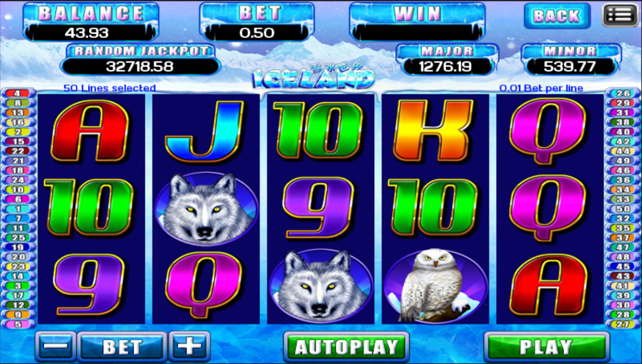Click the wolf symbol on reel two
Viewport: 642px width, 364px height.
pos(206,209)
